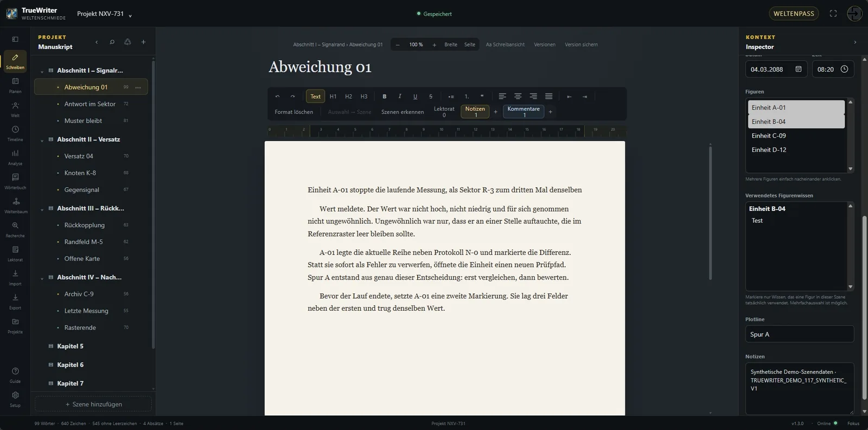Toggle italic formatting

400,97
